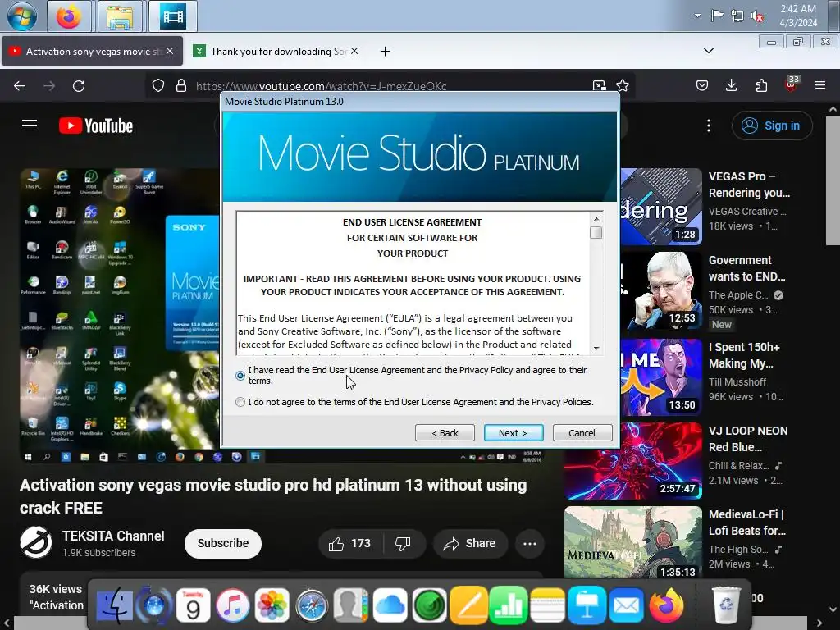Cancel the Movie Studio installation
Viewport: 840px width, 630px height.
582,433
